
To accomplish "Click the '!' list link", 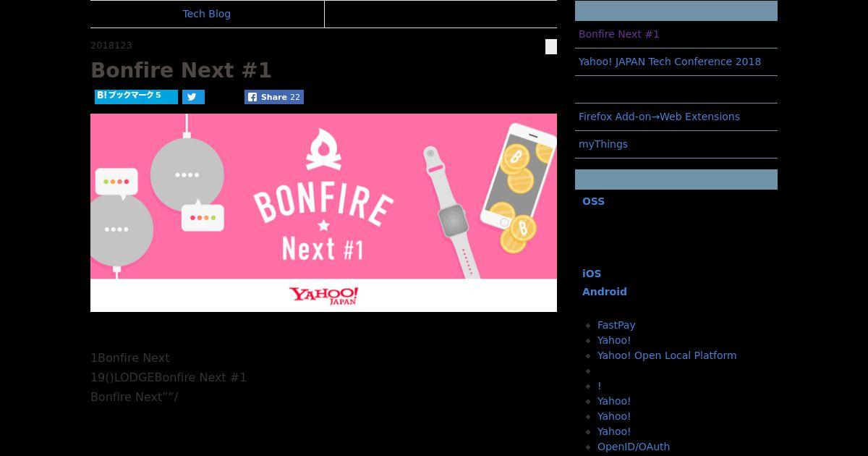I will [x=600, y=386].
